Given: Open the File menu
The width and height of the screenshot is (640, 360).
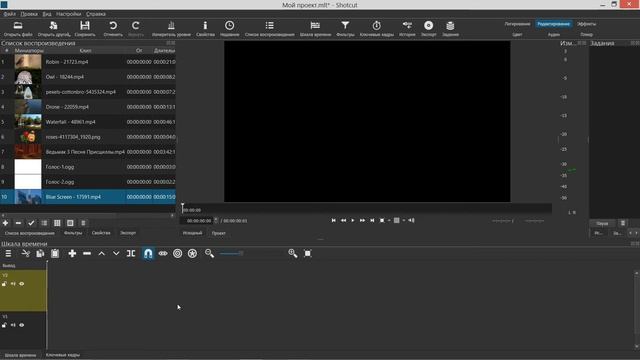Looking at the screenshot, I should point(9,14).
